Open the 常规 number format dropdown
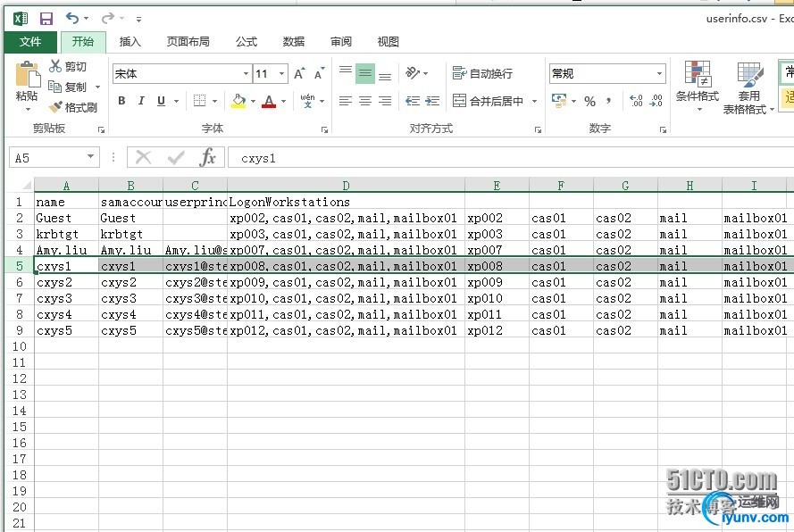Image resolution: width=794 pixels, height=532 pixels. click(x=659, y=74)
